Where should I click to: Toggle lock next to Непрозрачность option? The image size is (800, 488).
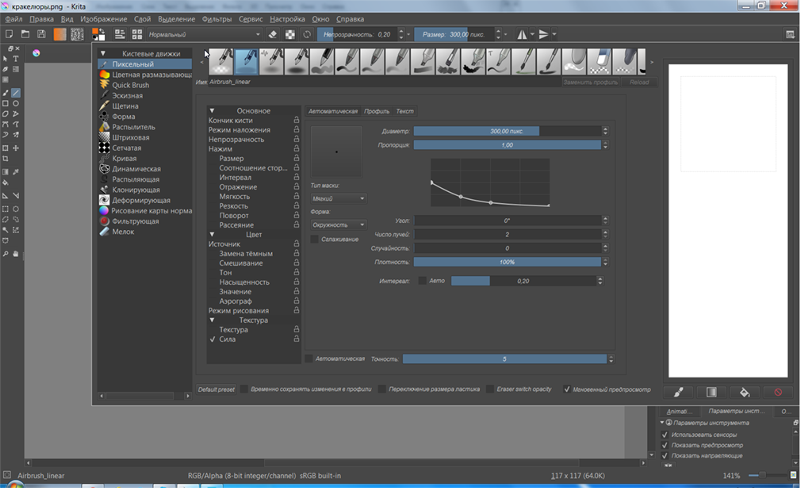(296, 139)
